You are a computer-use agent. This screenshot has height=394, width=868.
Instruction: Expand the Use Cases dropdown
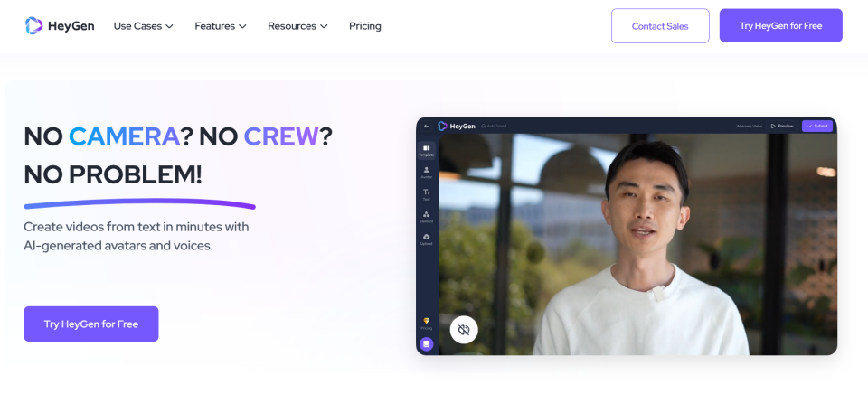(144, 26)
